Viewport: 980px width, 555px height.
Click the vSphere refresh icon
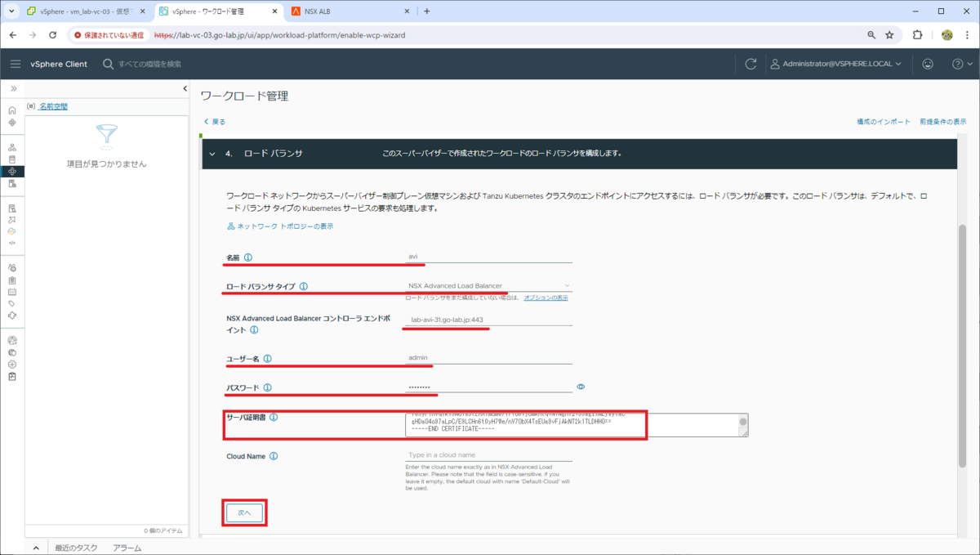click(x=751, y=64)
